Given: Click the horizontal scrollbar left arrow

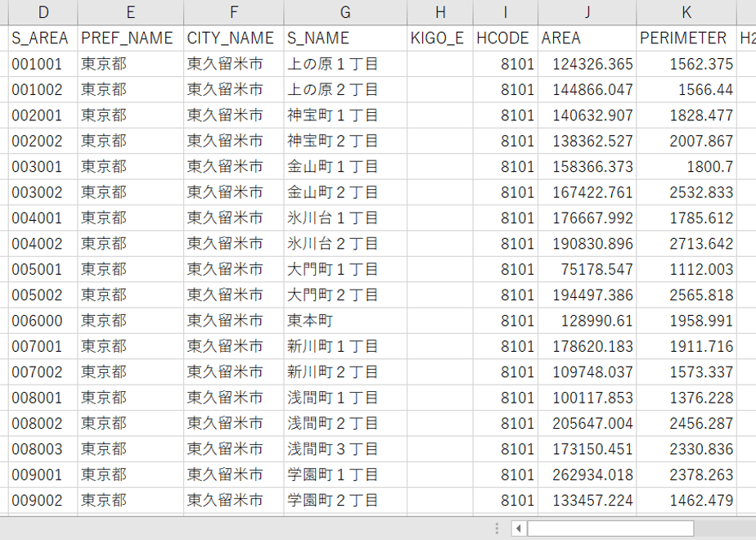Looking at the screenshot, I should click(x=519, y=529).
